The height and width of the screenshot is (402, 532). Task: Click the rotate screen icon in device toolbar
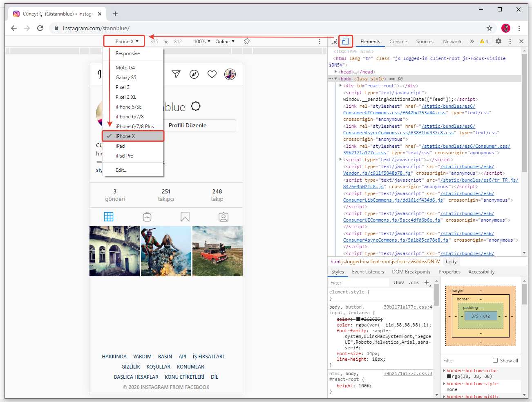(x=247, y=41)
